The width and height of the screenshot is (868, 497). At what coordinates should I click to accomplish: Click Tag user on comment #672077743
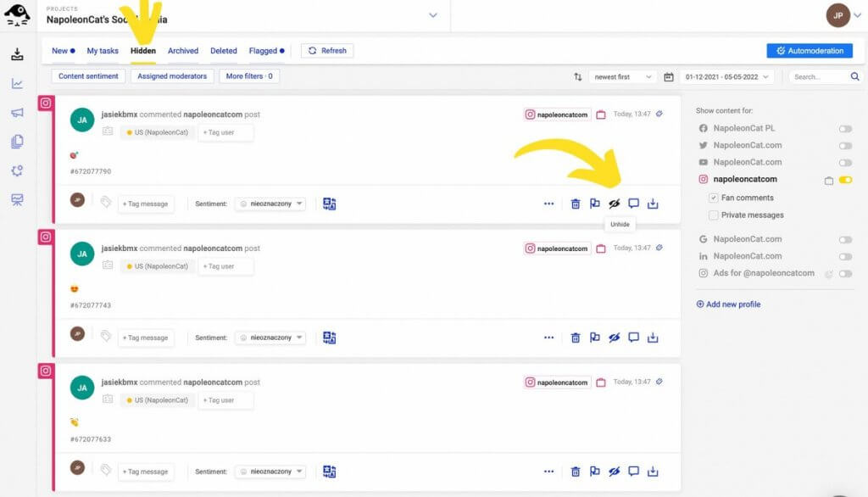click(x=225, y=266)
